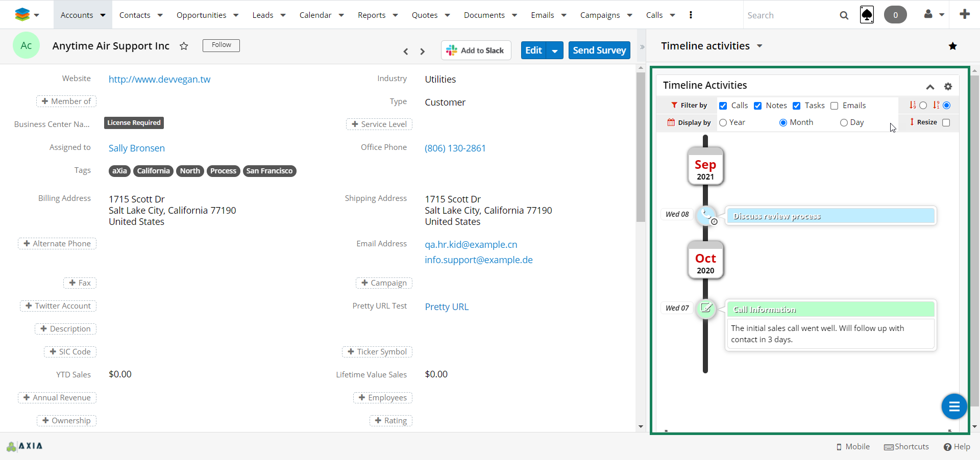Click the Send Survey button
980x460 pixels.
[599, 50]
